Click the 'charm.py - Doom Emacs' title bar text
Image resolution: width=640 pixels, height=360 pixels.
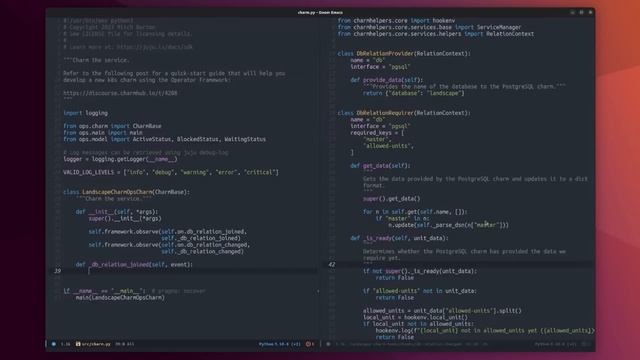pos(320,12)
